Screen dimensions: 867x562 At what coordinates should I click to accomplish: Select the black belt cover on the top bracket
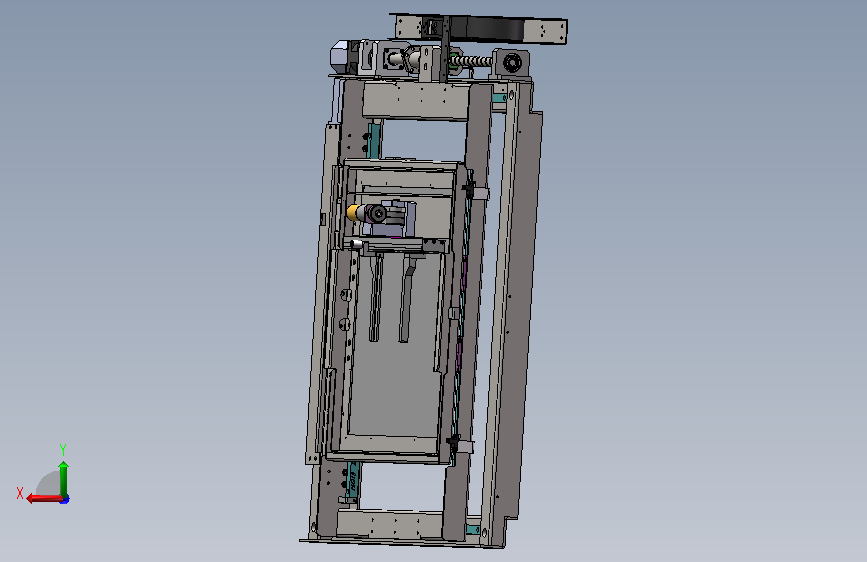click(487, 29)
